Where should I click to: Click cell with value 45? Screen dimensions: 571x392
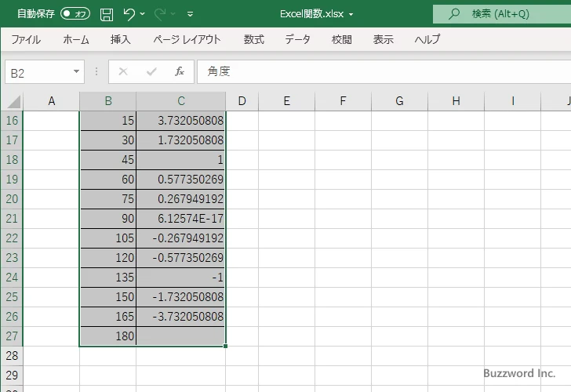coord(108,160)
